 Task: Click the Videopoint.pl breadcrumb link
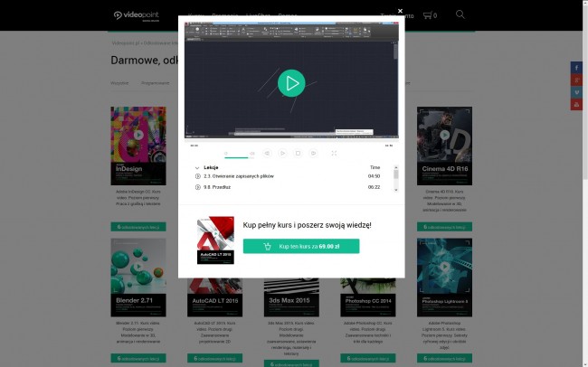pos(126,43)
